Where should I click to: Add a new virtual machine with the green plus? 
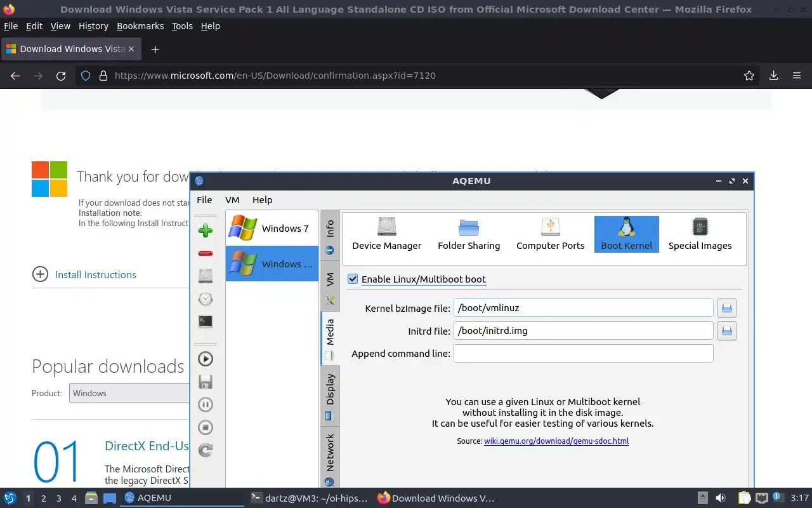tap(205, 231)
